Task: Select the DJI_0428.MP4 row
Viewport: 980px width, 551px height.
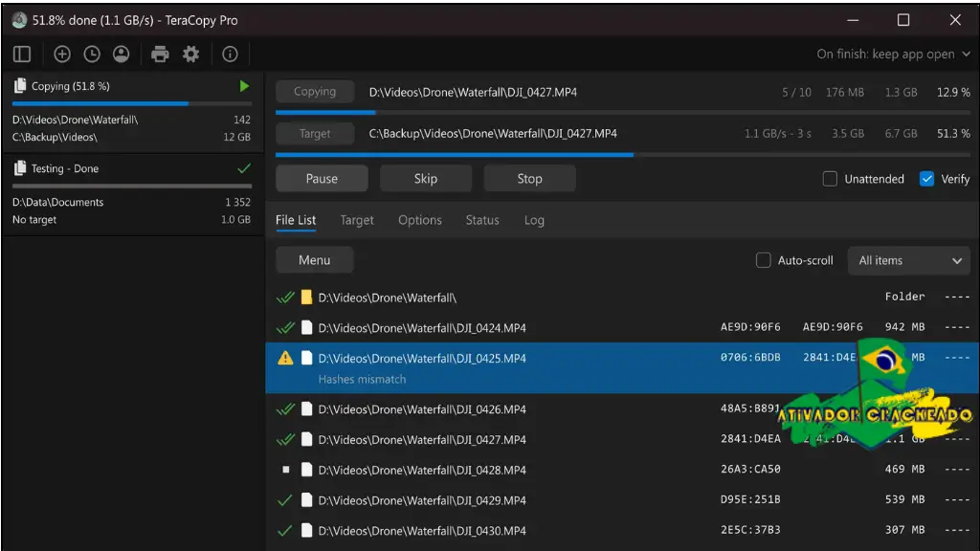Action: (622, 469)
